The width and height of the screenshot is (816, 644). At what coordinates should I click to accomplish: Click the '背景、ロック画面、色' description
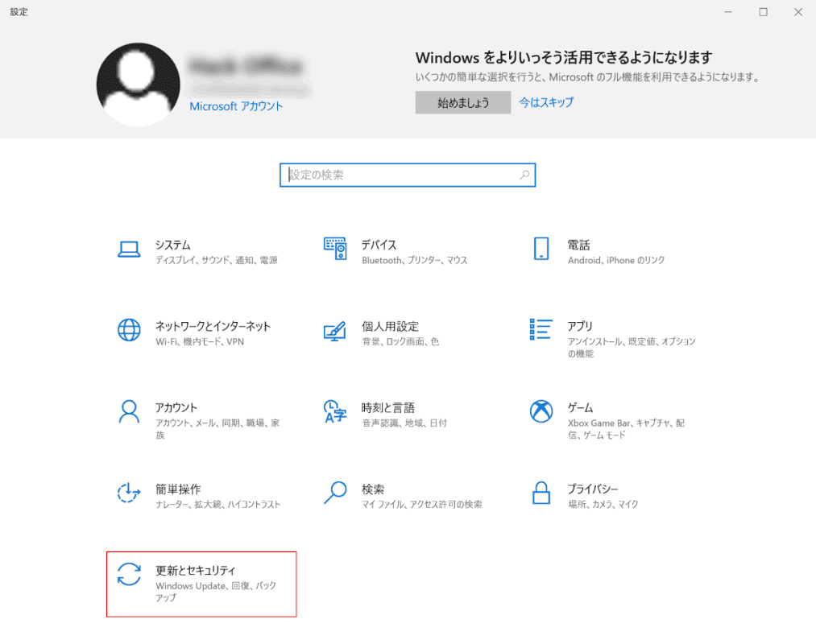click(400, 341)
